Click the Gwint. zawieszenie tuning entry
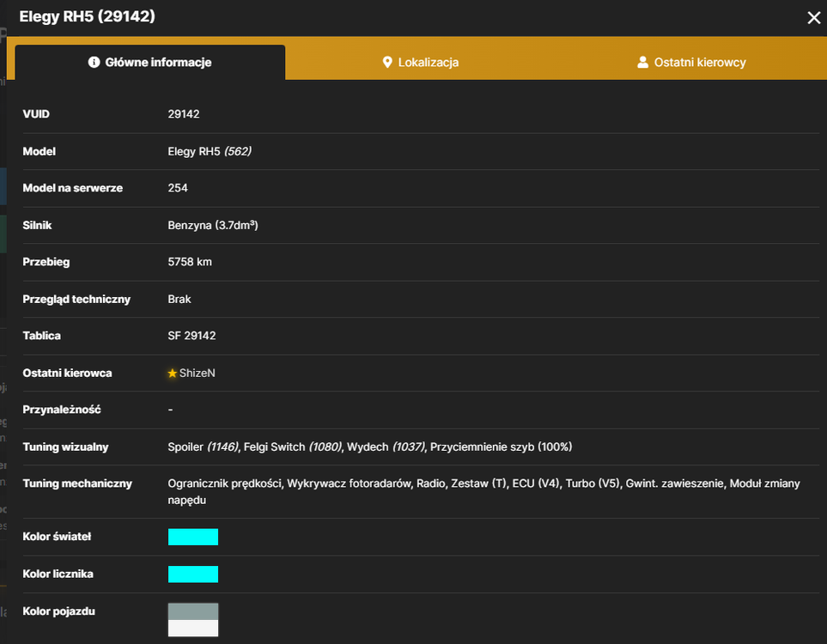Viewport: 827px width, 644px height. (675, 483)
